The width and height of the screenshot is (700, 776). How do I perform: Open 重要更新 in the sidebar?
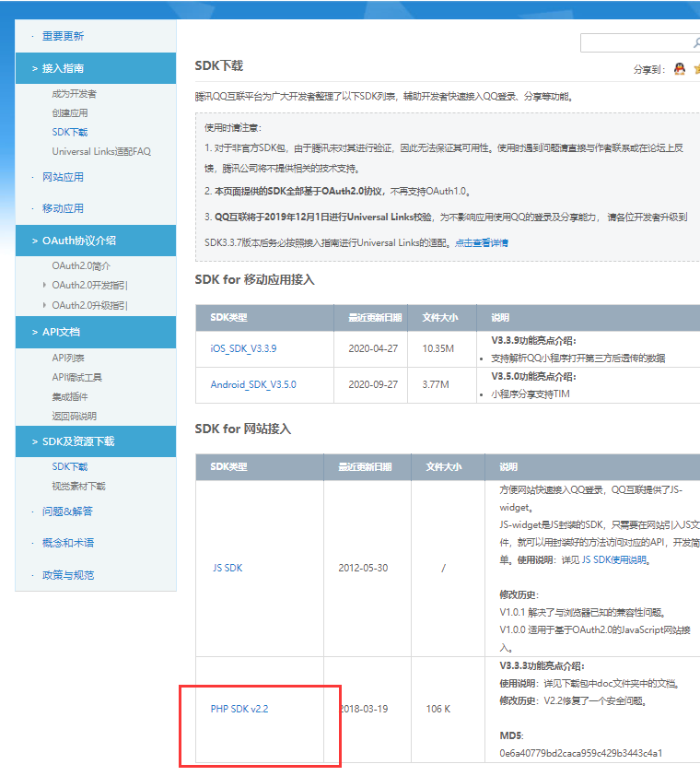pos(63,36)
